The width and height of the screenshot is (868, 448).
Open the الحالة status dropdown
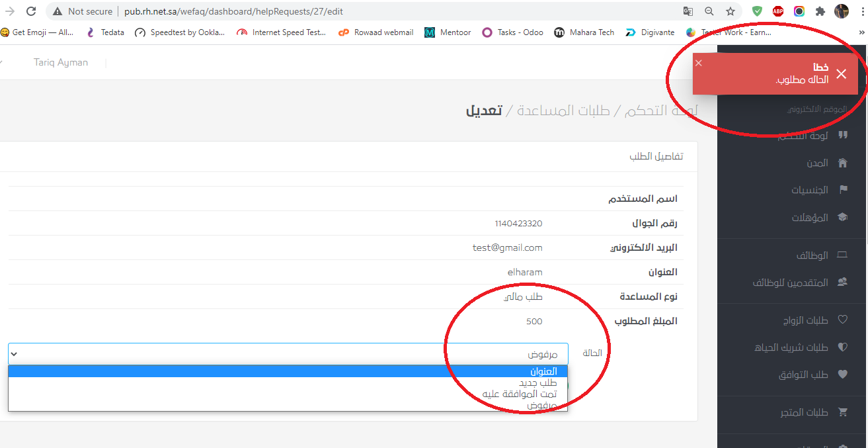(x=288, y=353)
